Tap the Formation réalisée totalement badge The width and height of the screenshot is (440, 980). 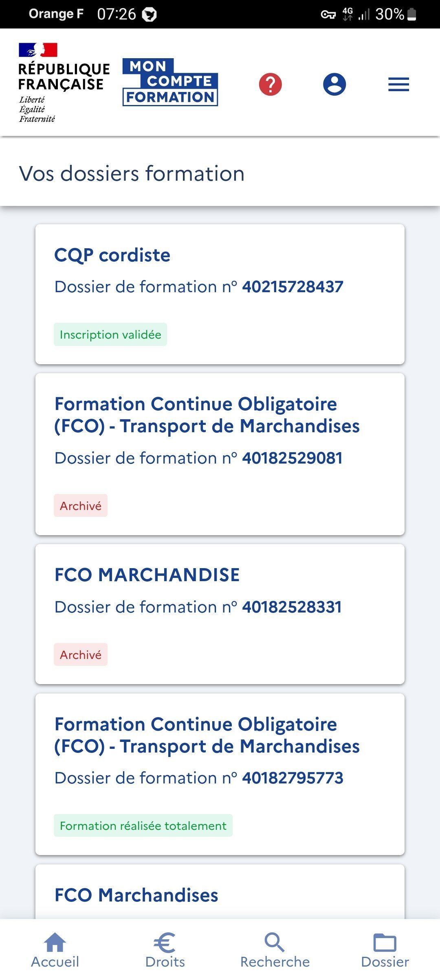(x=143, y=826)
